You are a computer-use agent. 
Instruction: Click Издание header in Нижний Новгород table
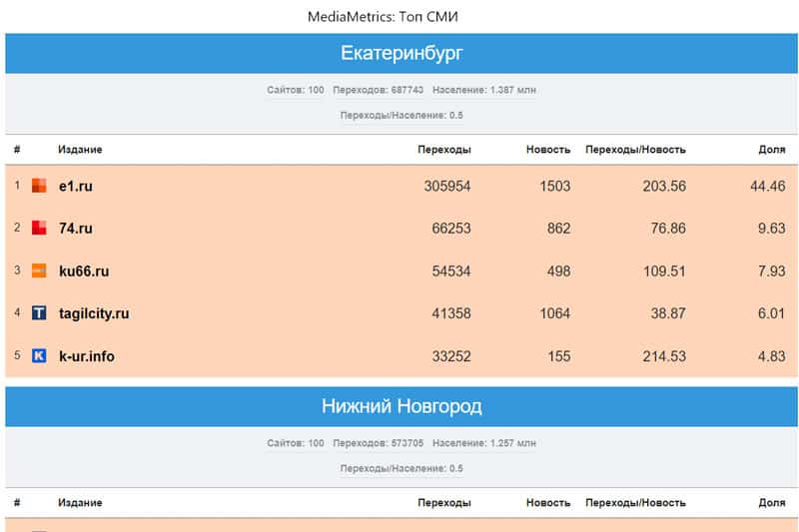(80, 503)
